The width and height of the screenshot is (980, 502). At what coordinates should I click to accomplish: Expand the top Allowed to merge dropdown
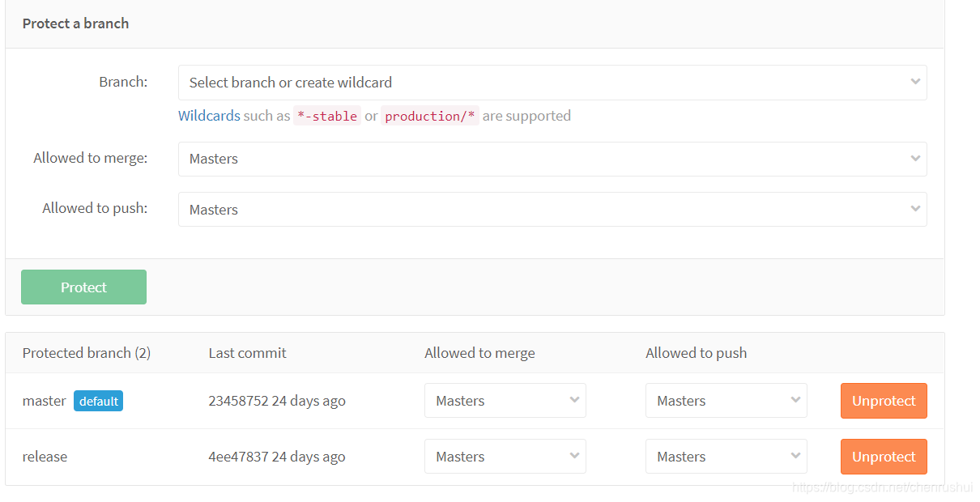551,159
